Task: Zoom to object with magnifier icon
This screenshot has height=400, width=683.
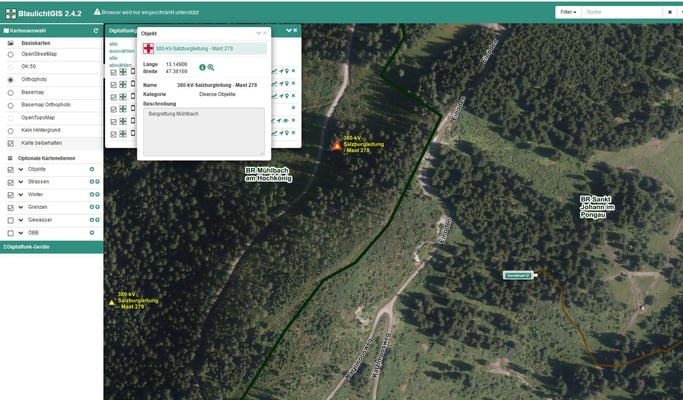Action: pyautogui.click(x=211, y=68)
